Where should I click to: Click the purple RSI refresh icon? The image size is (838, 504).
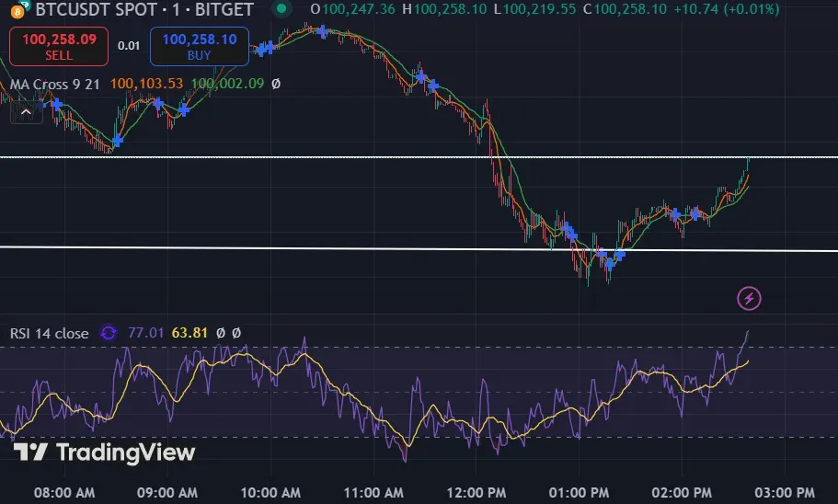tap(109, 333)
